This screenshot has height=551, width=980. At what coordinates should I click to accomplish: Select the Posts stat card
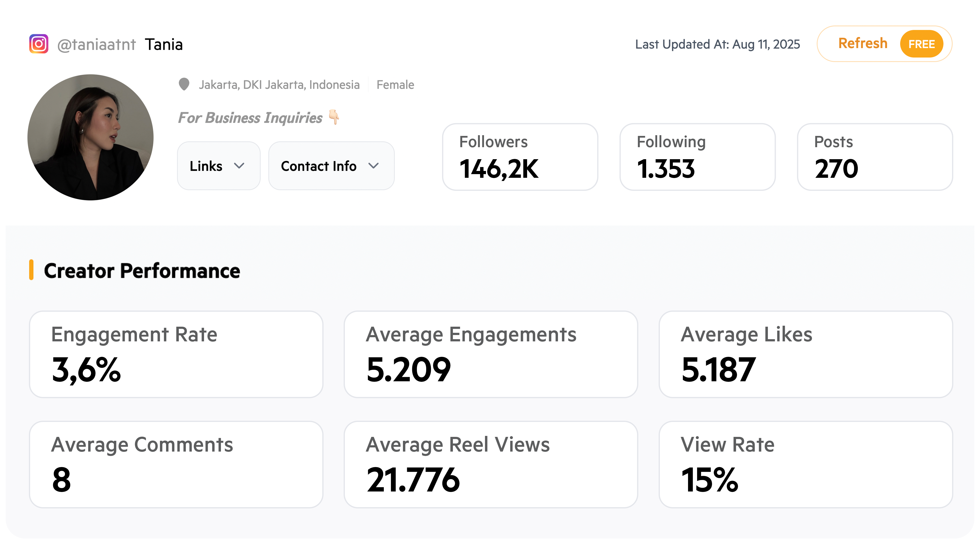point(875,157)
